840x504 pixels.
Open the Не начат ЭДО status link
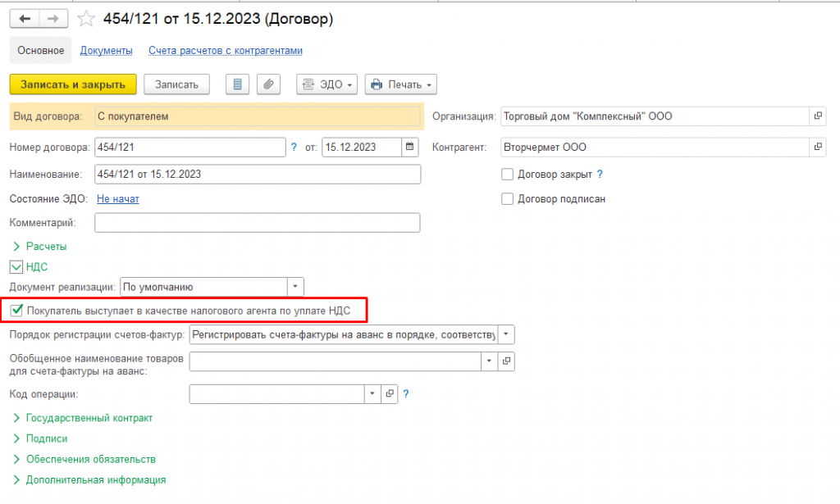[118, 199]
